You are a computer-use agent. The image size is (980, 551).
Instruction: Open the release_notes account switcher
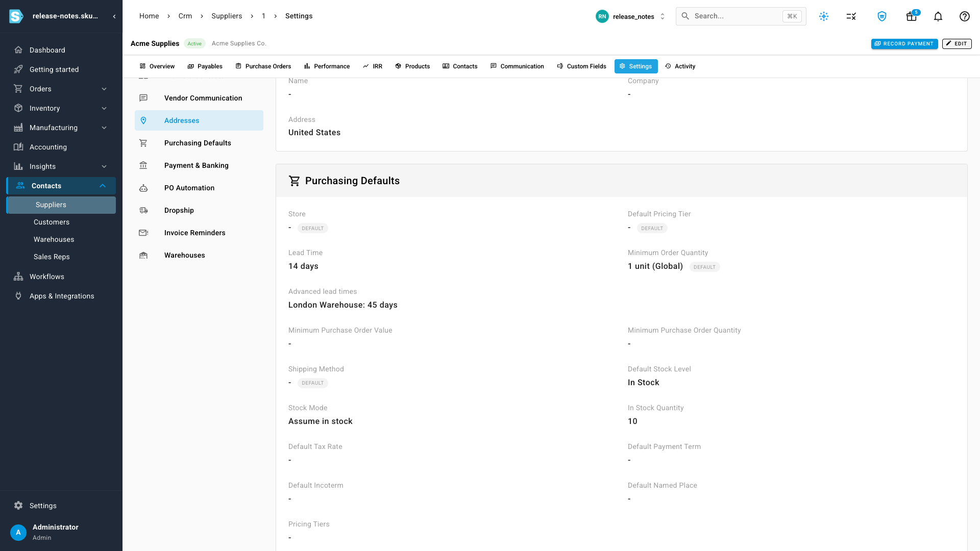pyautogui.click(x=631, y=16)
